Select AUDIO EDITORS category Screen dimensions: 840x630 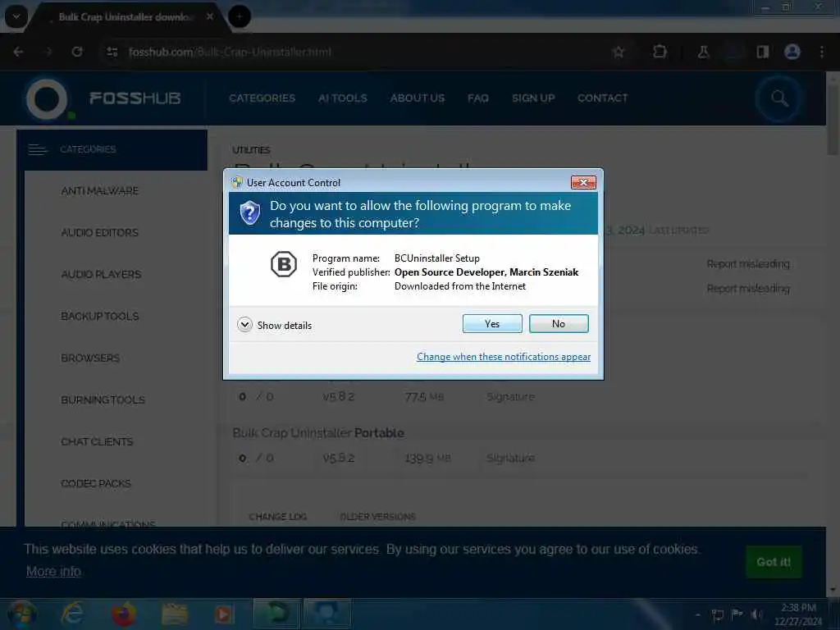(99, 232)
